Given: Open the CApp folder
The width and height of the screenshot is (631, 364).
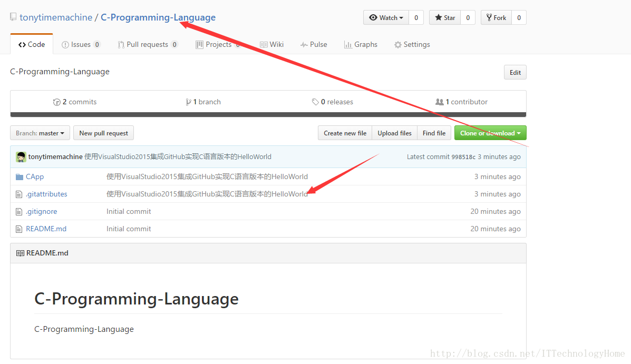Looking at the screenshot, I should 35,176.
